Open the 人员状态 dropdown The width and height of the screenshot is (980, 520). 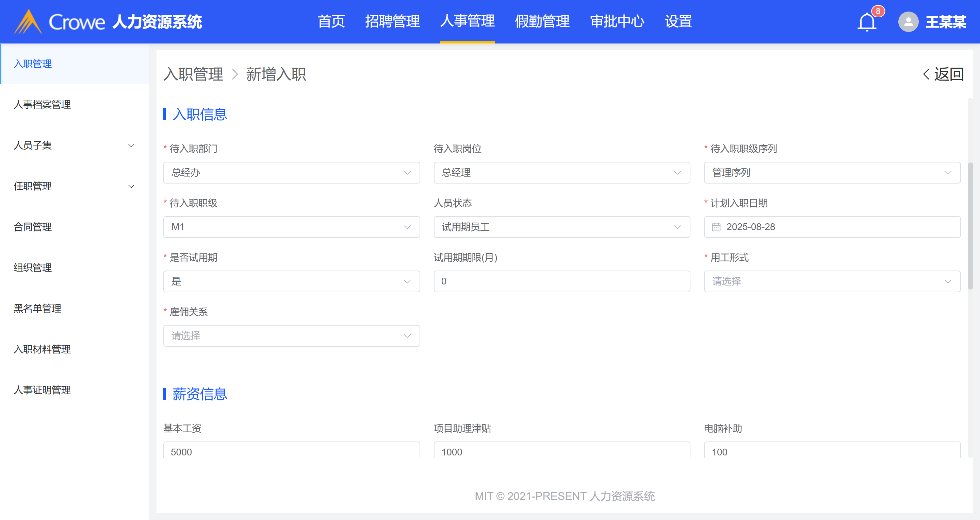coord(561,227)
